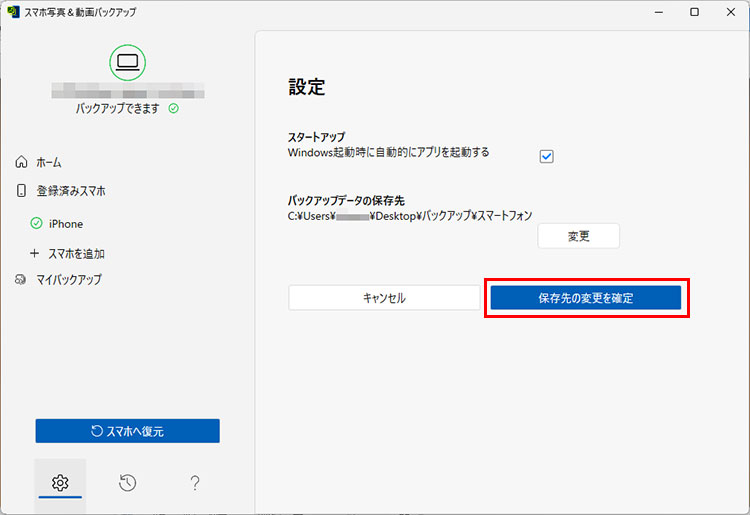Click the backup destination path text
The height and width of the screenshot is (515, 750).
(410, 215)
